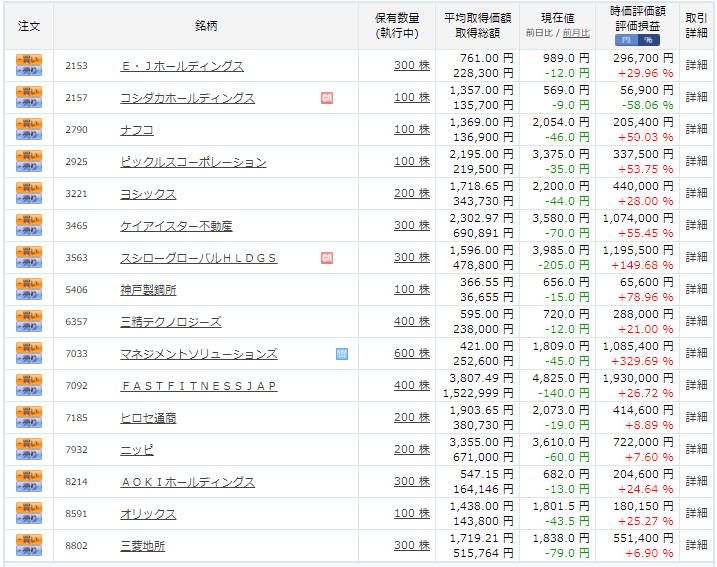The height and width of the screenshot is (567, 717).
Task: Click the 買い button for 8214 AOKIホールディングス
Action: 29,476
